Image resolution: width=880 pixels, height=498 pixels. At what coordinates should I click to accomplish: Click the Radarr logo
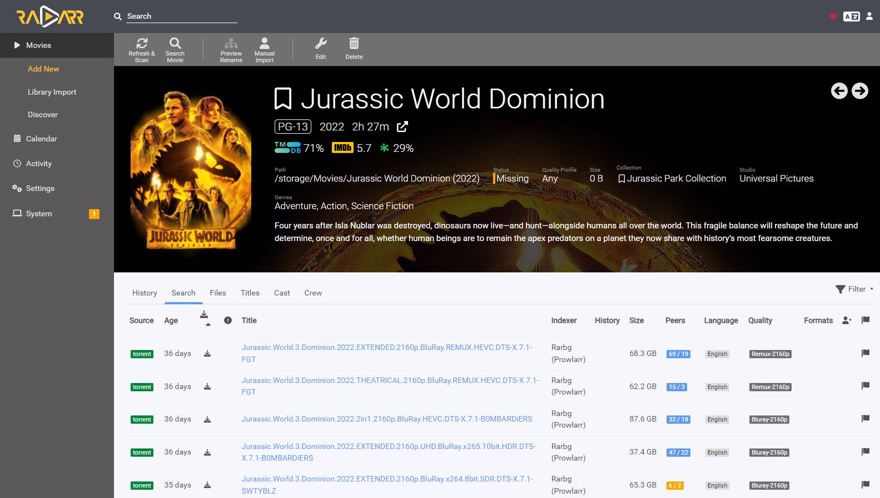(x=50, y=17)
